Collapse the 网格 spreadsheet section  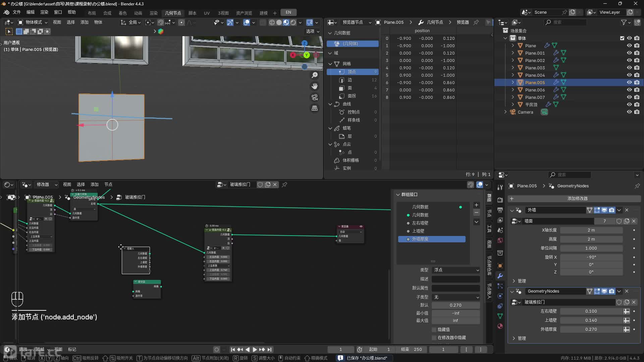point(330,64)
